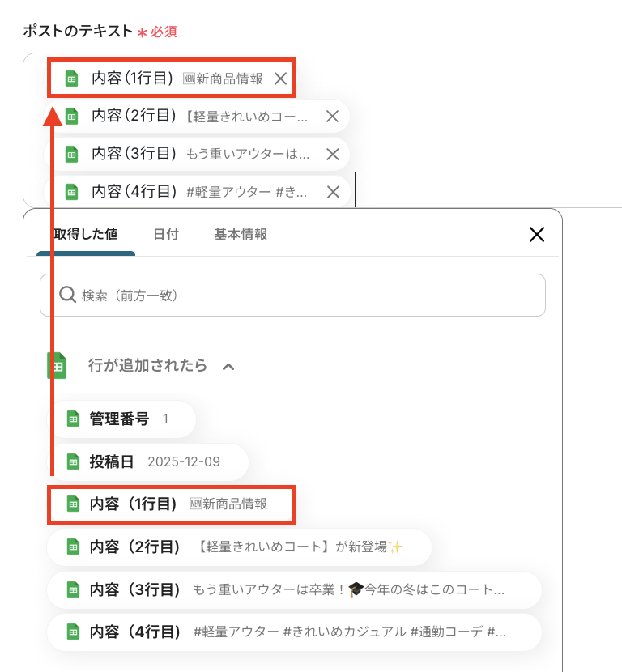Remove the 内容(4行目) chip from post text
Image resolution: width=622 pixels, height=672 pixels.
pyautogui.click(x=333, y=192)
